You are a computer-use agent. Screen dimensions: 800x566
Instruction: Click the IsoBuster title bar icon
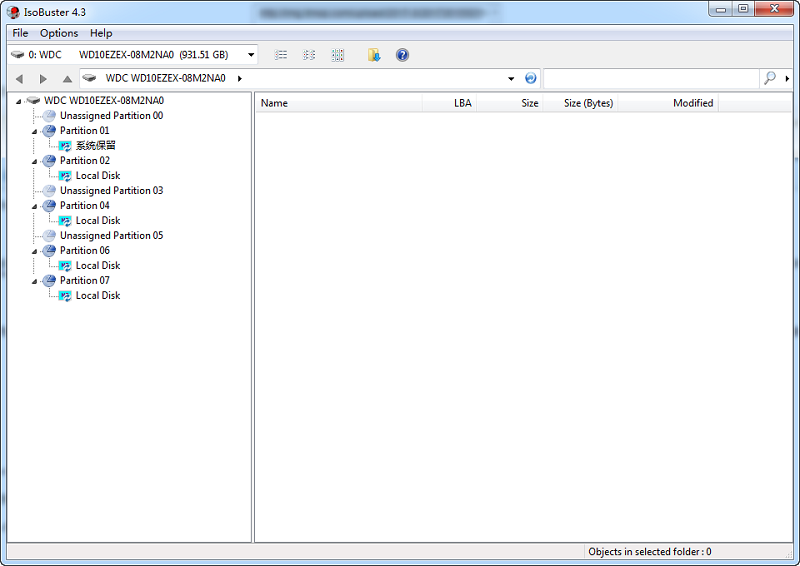coord(13,12)
